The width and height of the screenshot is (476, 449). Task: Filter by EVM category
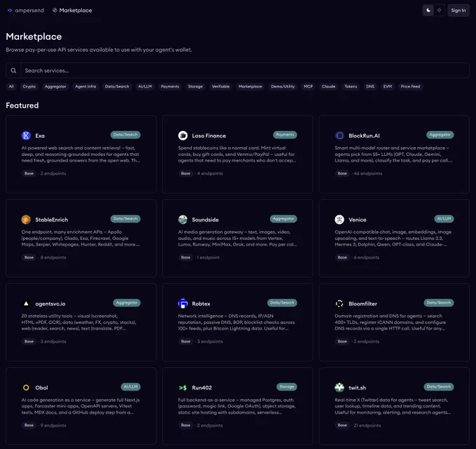[x=387, y=87]
